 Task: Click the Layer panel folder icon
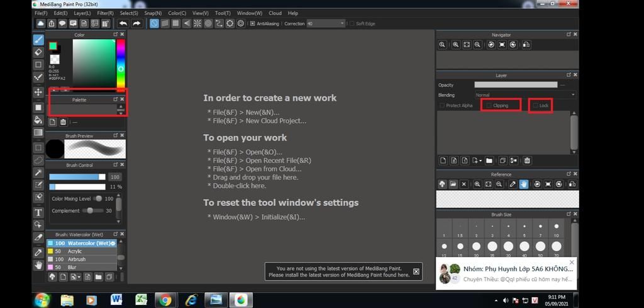point(489,161)
